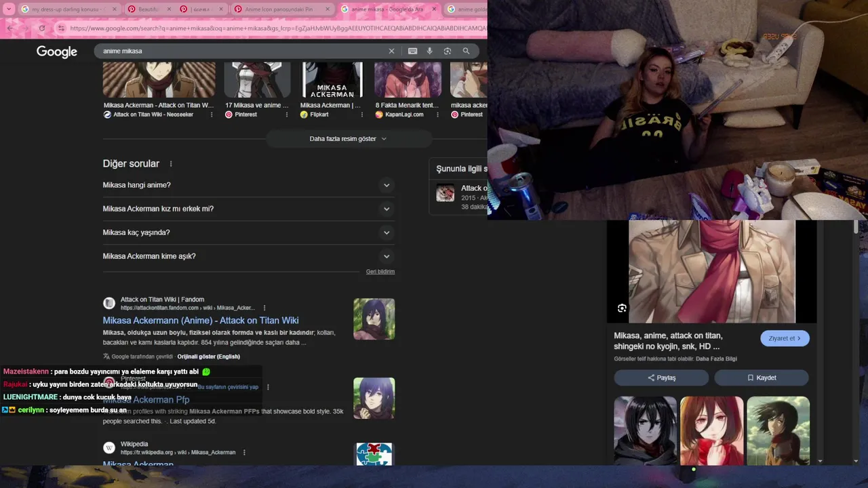The width and height of the screenshot is (868, 488).
Task: Click 'Geri bildirim' feedback link
Action: point(380,272)
